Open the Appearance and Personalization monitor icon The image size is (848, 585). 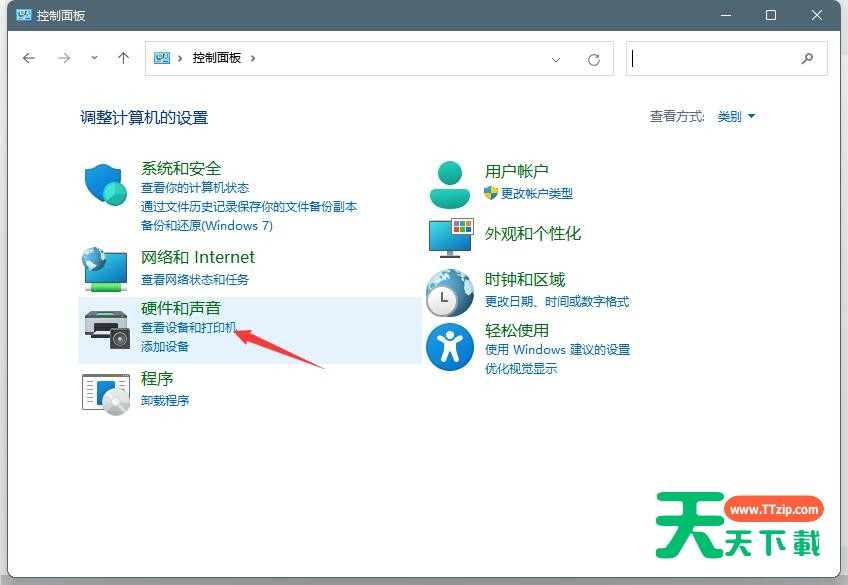click(449, 238)
